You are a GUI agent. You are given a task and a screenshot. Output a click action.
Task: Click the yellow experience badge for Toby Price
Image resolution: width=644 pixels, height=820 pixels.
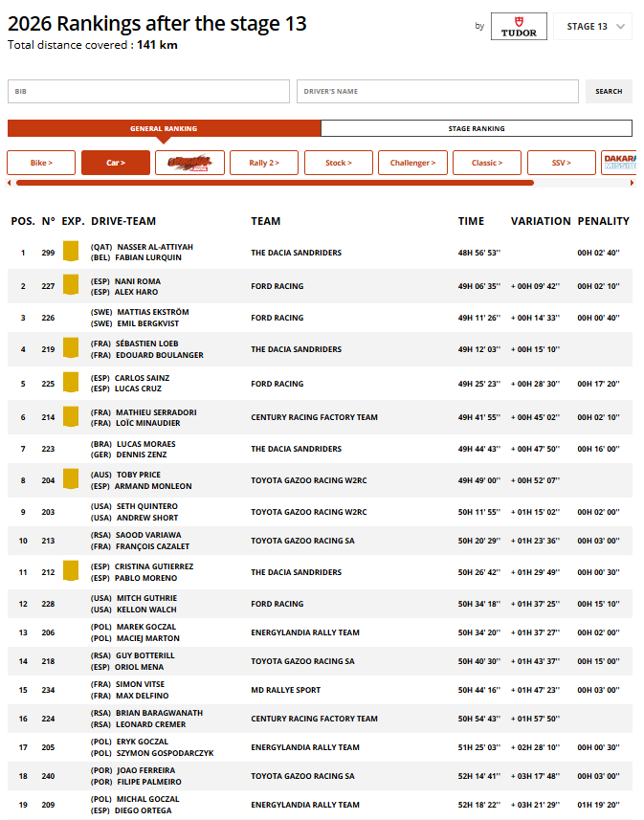point(71,479)
